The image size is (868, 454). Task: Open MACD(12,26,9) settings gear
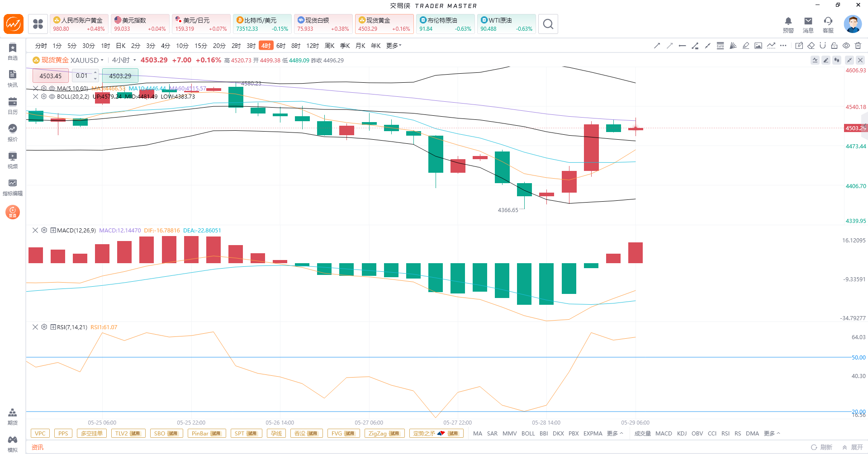click(x=44, y=230)
